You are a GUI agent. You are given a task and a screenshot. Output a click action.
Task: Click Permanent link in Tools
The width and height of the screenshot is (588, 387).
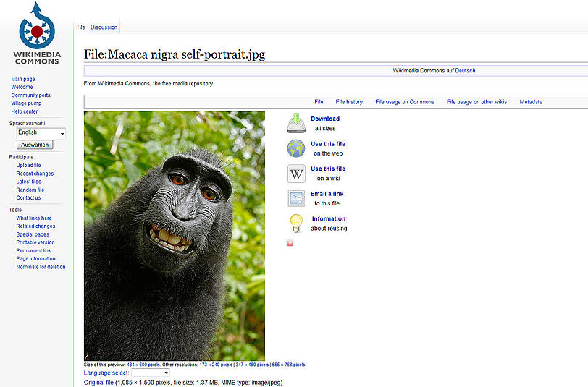[34, 250]
